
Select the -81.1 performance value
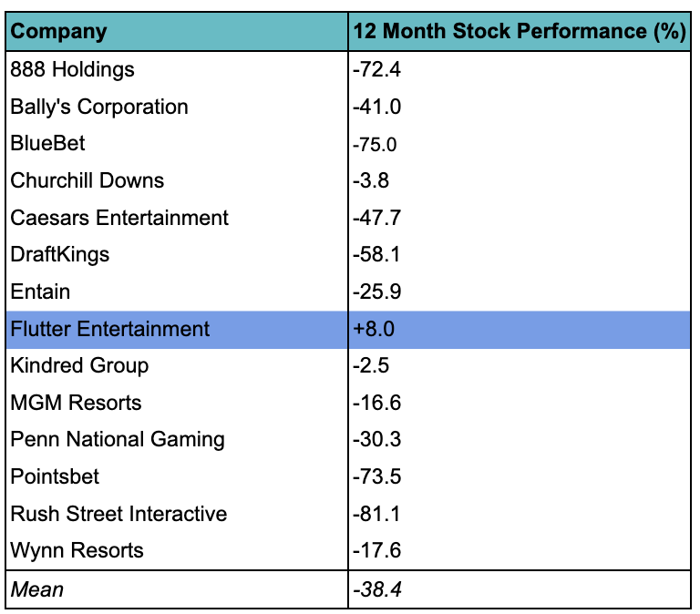click(x=375, y=514)
